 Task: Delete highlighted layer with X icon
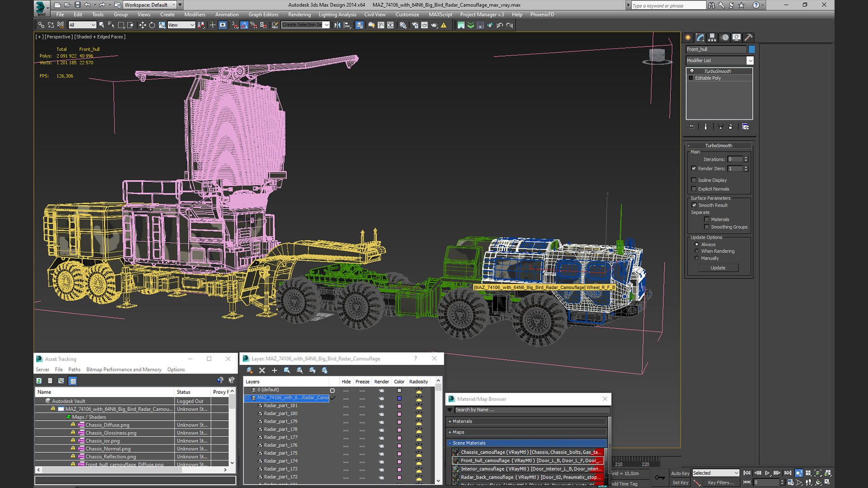[262, 371]
